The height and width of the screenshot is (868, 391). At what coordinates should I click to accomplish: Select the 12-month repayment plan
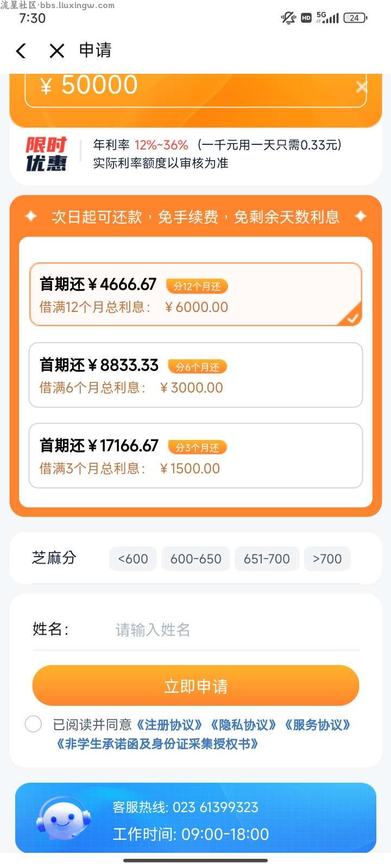point(195,295)
